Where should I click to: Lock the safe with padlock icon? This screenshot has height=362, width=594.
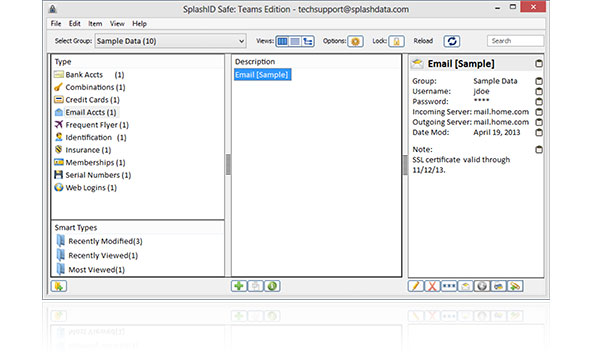(396, 41)
